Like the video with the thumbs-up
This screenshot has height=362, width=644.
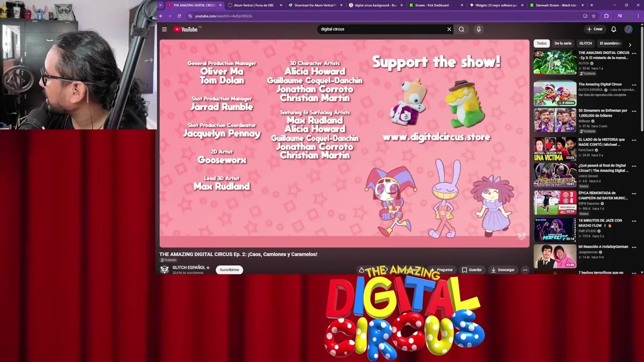pos(361,270)
